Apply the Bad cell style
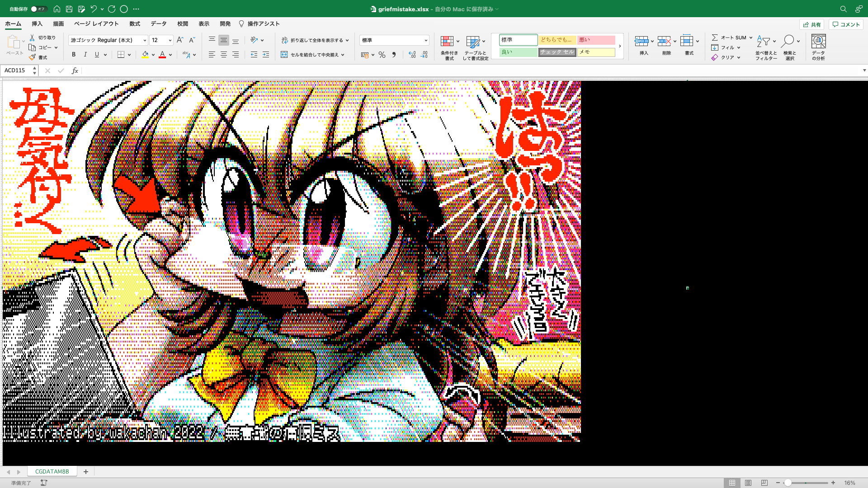868x488 pixels. [596, 40]
